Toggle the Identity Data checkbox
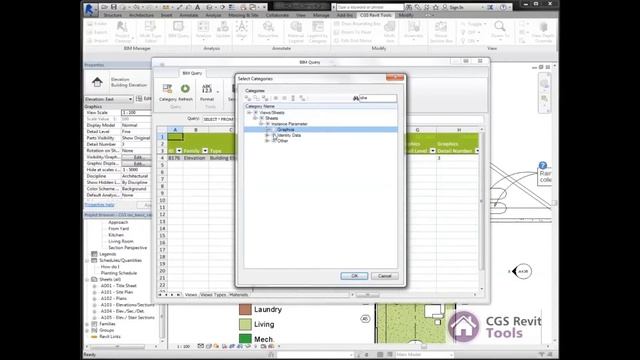Viewport: 640px width, 360px height. point(274,135)
